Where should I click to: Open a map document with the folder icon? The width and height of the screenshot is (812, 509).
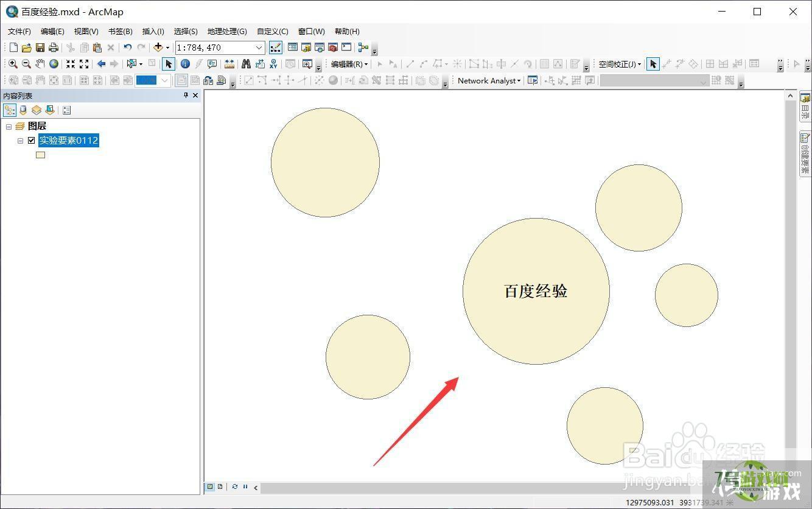click(26, 47)
